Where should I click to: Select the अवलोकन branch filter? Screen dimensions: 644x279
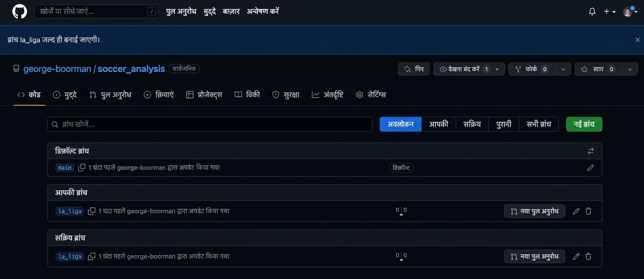tap(401, 125)
